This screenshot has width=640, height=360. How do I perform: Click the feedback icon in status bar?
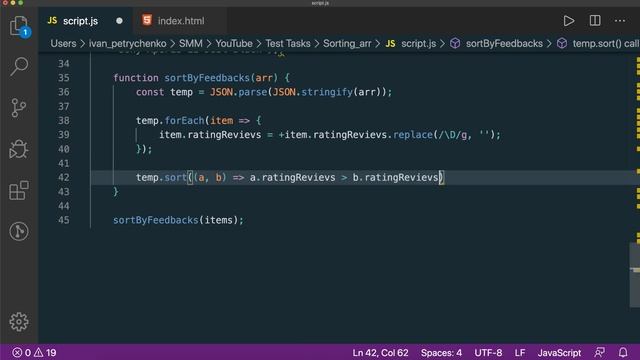(x=599, y=353)
